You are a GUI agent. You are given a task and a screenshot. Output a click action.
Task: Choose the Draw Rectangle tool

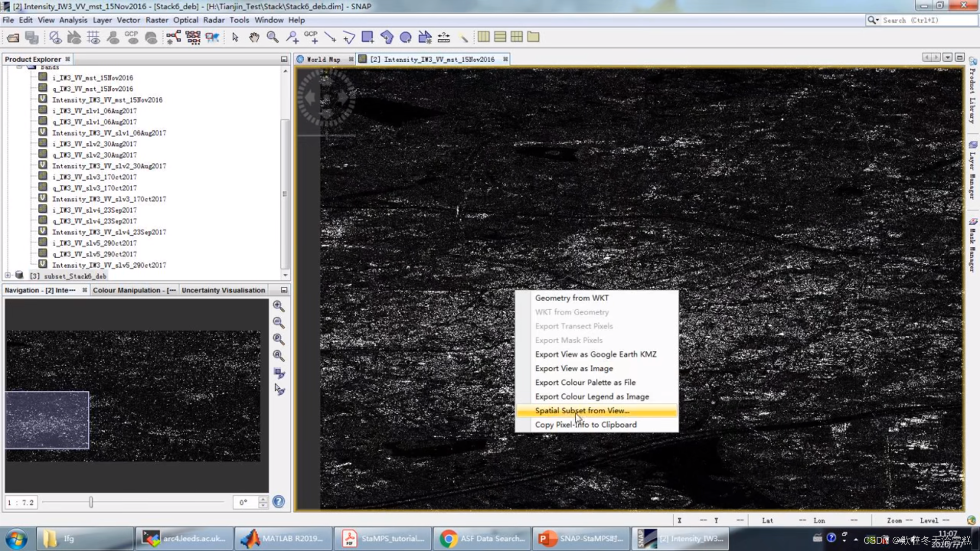[367, 37]
